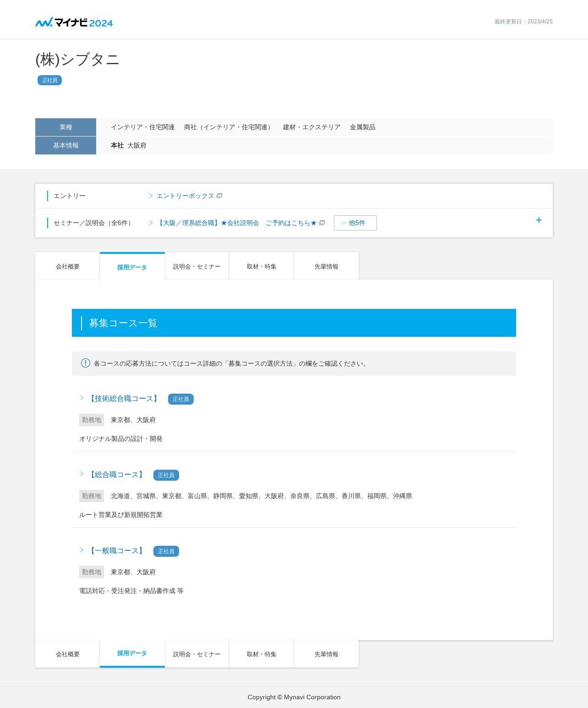Switch to bottom 説明会・セミナー tab
The width and height of the screenshot is (588, 708).
pyautogui.click(x=197, y=654)
